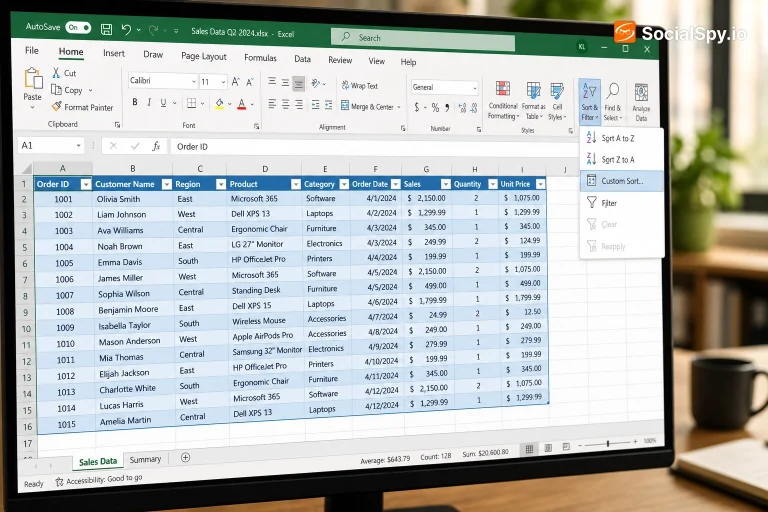Switch to Normal view icon
Image resolution: width=768 pixels, height=512 pixels.
coord(529,449)
